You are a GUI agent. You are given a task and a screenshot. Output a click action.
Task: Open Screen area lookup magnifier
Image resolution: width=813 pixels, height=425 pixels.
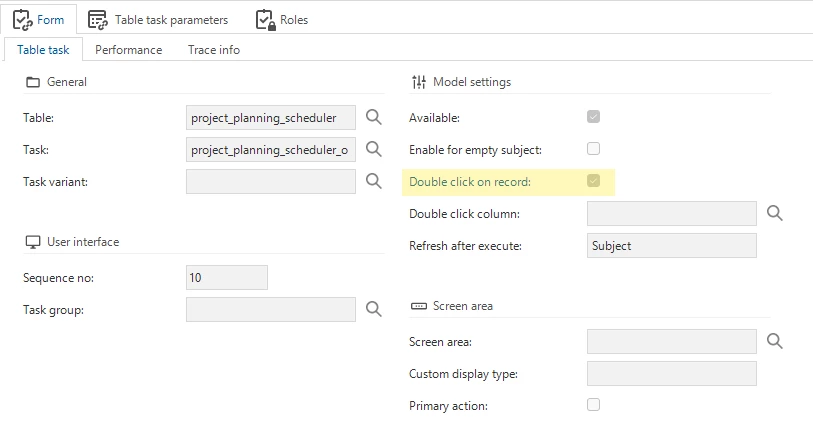click(775, 341)
